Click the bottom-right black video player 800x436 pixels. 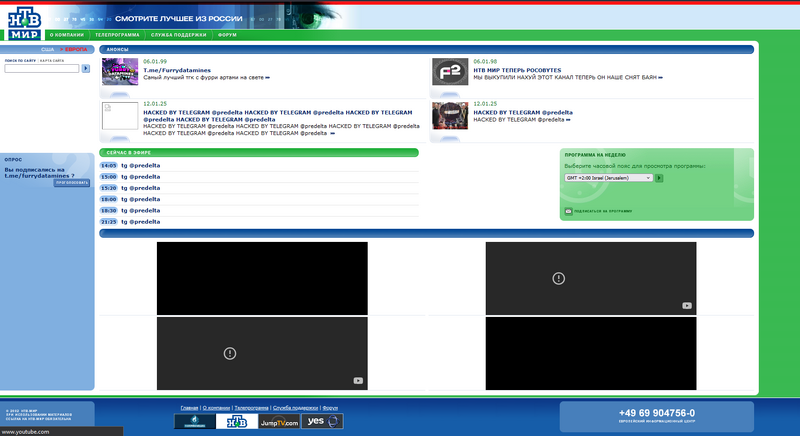click(x=591, y=353)
